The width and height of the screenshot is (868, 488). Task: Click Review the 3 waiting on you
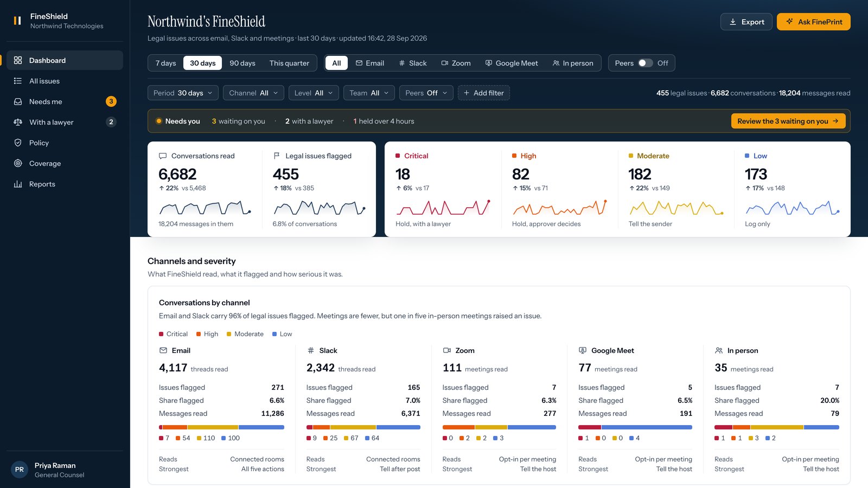click(788, 121)
